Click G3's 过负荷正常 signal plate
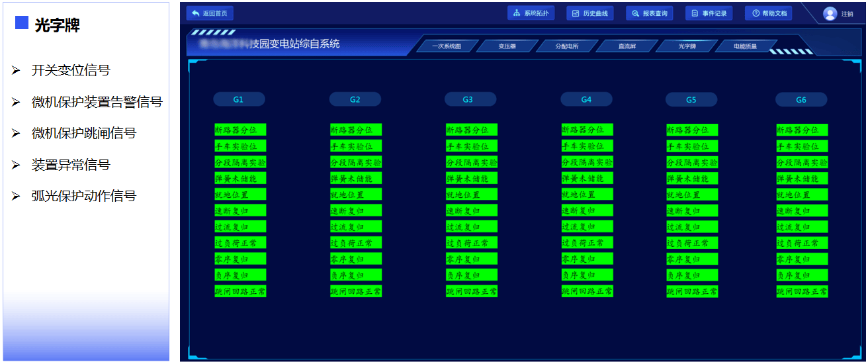 pyautogui.click(x=472, y=243)
